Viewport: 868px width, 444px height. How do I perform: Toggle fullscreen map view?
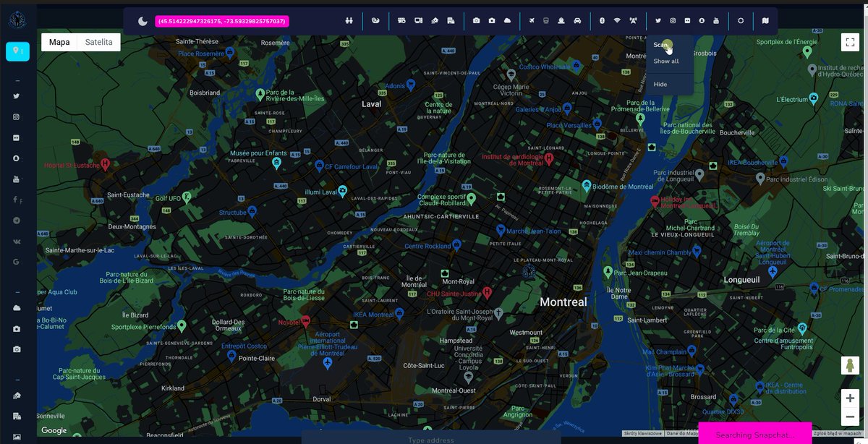coord(850,43)
